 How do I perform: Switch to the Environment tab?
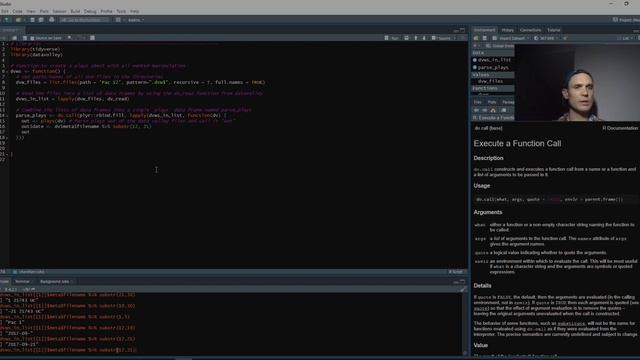(484, 30)
